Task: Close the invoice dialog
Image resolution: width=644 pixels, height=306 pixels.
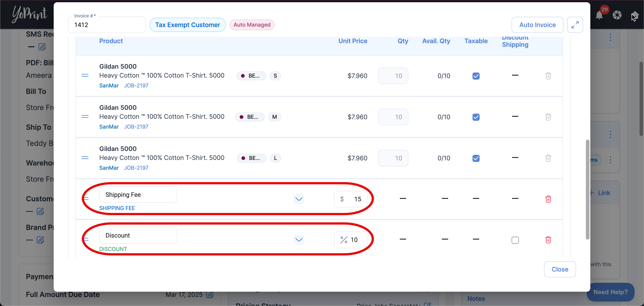Action: (x=560, y=269)
